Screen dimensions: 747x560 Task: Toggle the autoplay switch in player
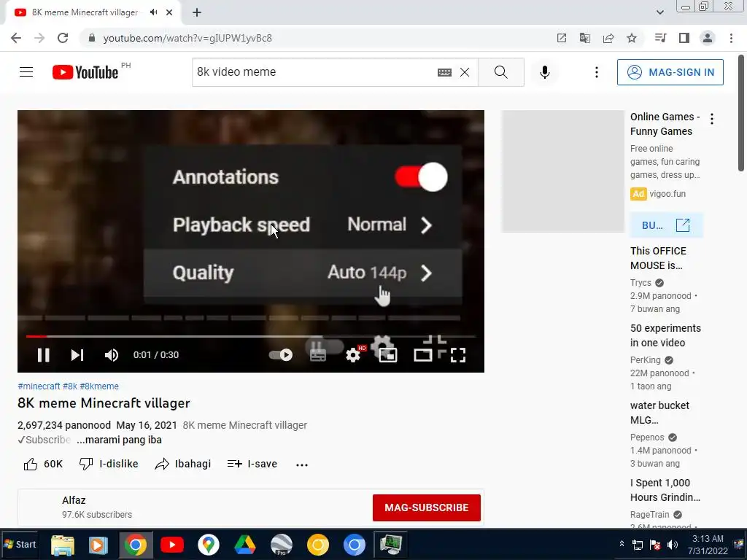pyautogui.click(x=281, y=355)
